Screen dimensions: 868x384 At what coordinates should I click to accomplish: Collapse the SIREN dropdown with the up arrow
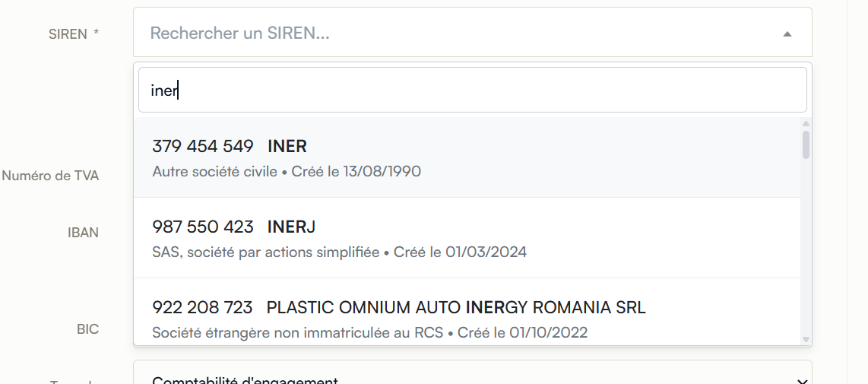(x=787, y=34)
